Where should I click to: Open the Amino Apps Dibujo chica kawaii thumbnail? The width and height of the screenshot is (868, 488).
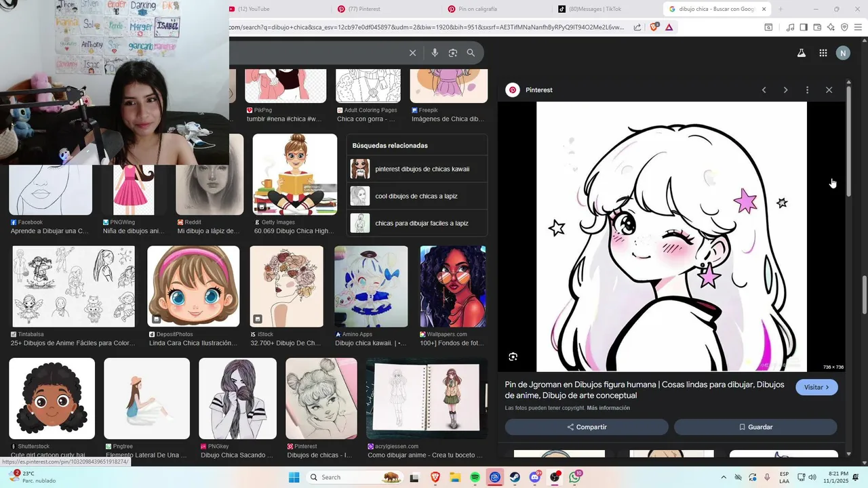(371, 286)
